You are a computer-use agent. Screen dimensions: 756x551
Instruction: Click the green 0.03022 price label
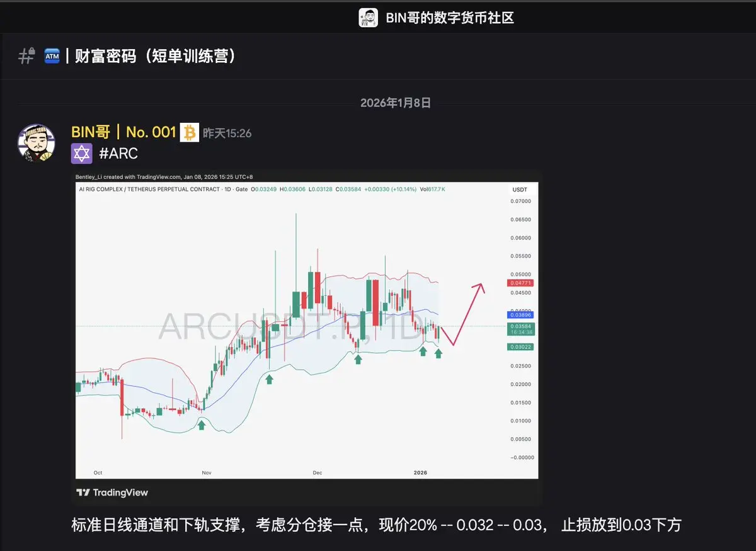click(x=520, y=347)
